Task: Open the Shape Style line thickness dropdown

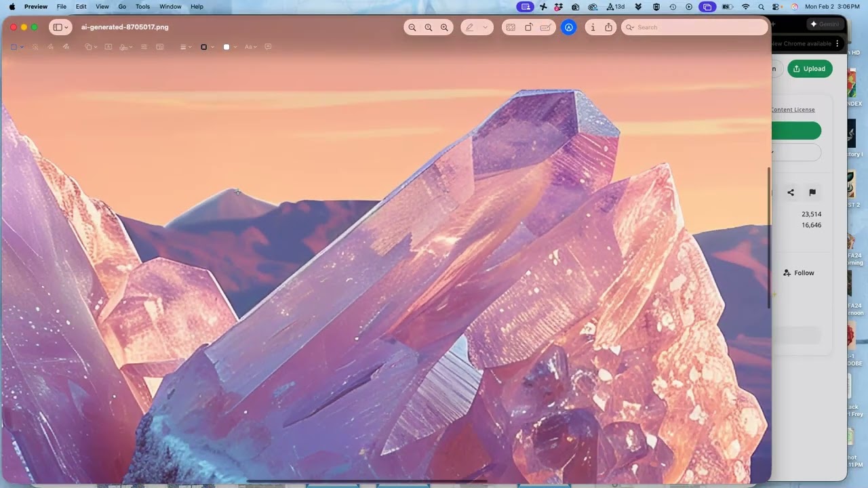Action: point(185,47)
